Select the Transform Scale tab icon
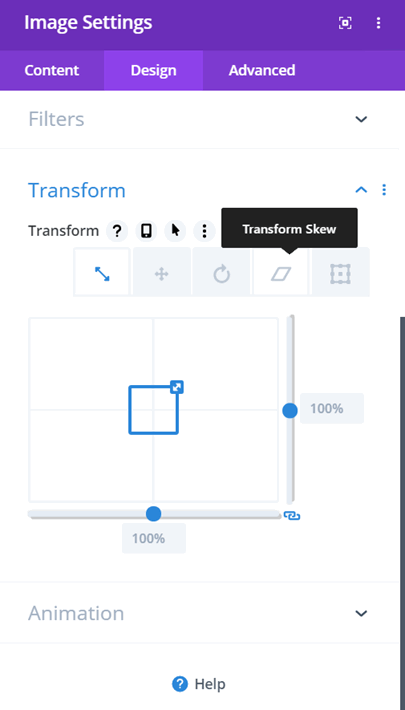This screenshot has height=710, width=405. 102,274
